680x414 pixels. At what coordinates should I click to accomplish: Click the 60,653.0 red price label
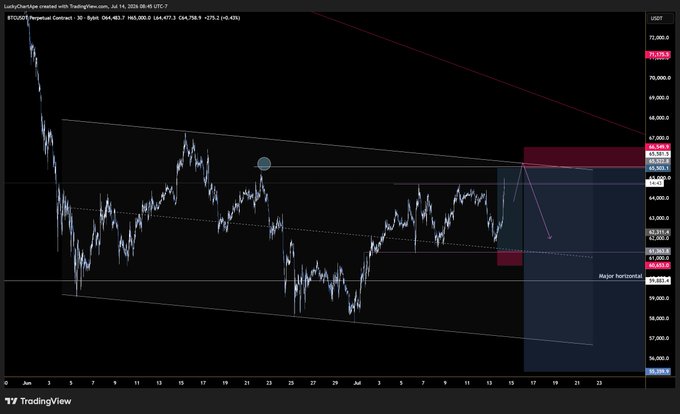tap(658, 265)
